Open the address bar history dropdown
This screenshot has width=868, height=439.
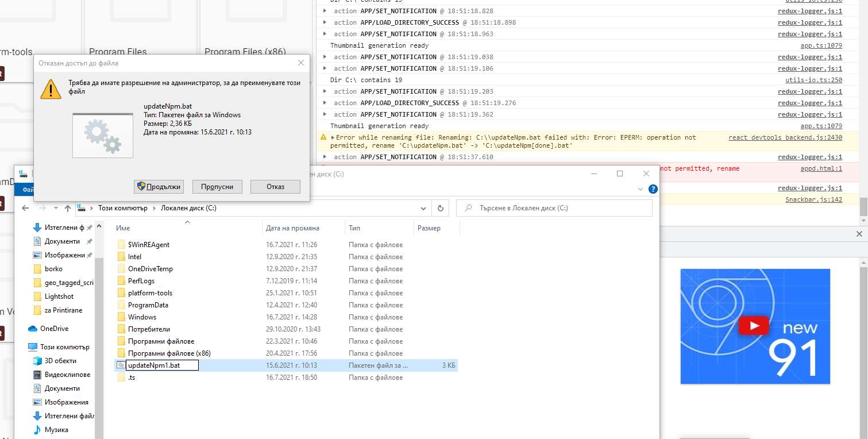point(423,208)
